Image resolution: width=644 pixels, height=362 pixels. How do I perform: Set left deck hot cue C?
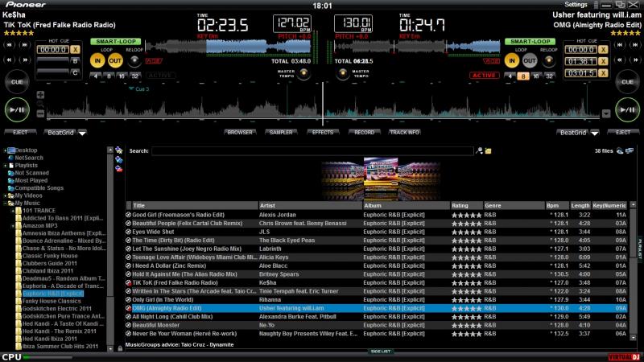tap(75, 72)
